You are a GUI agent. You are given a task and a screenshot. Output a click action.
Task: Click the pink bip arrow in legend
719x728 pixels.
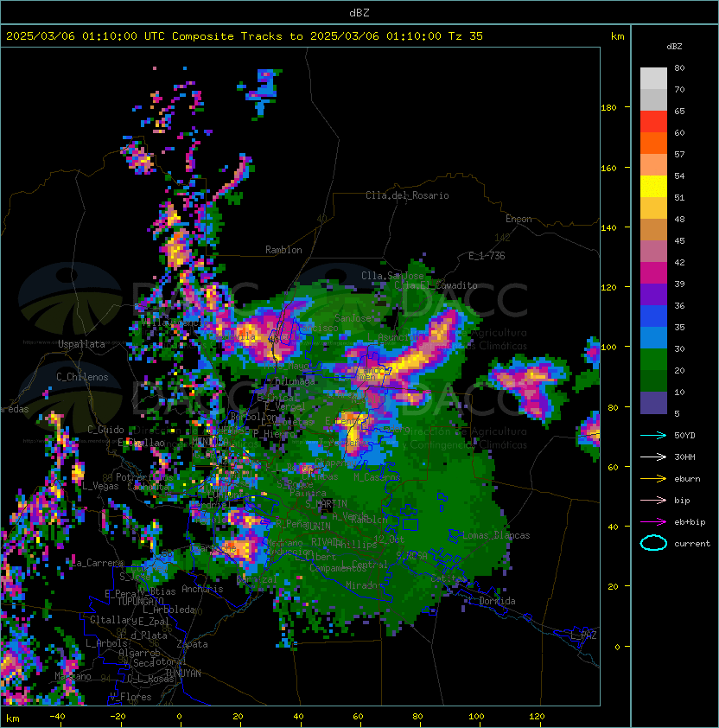coord(653,501)
